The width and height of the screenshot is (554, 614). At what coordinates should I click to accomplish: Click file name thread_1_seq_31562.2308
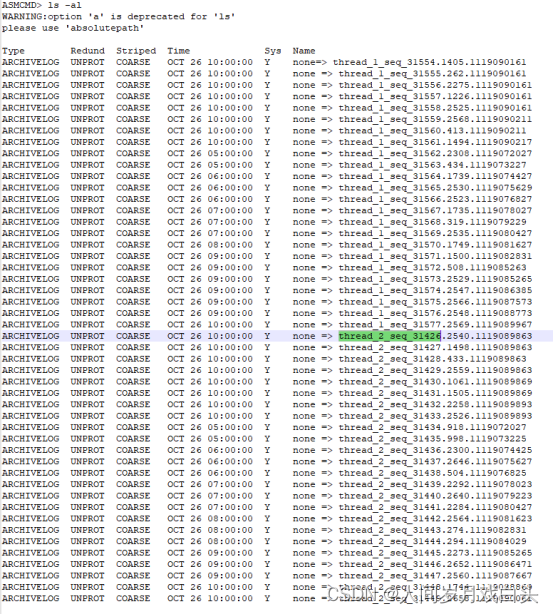[435, 154]
